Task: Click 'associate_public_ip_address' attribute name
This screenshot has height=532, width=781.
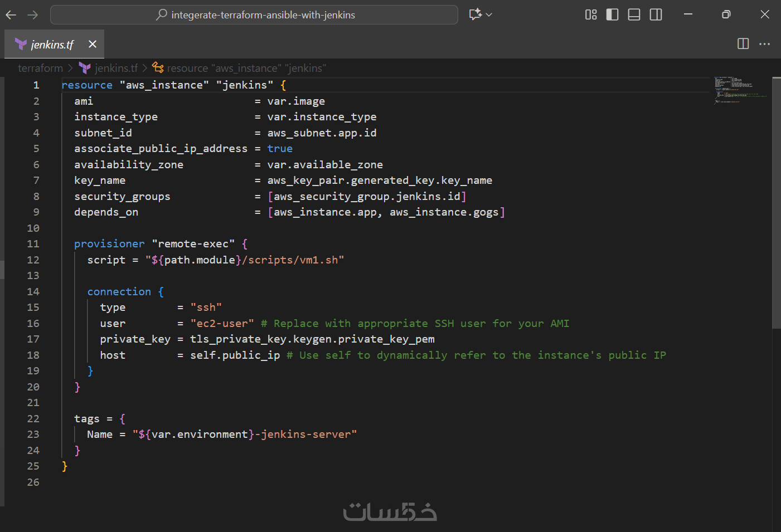Action: point(161,149)
